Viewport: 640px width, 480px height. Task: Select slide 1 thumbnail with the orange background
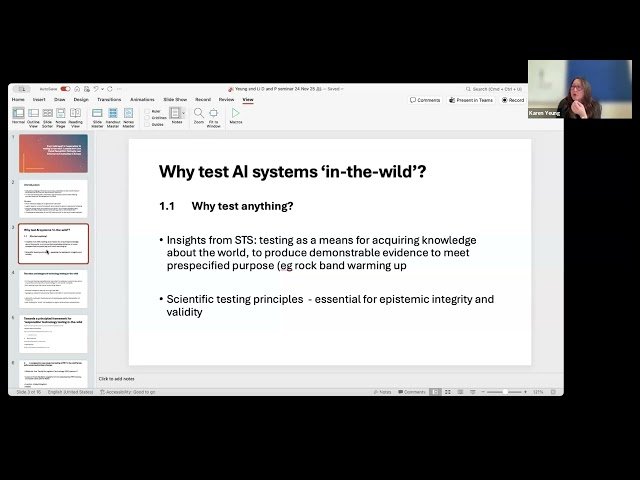pos(53,153)
